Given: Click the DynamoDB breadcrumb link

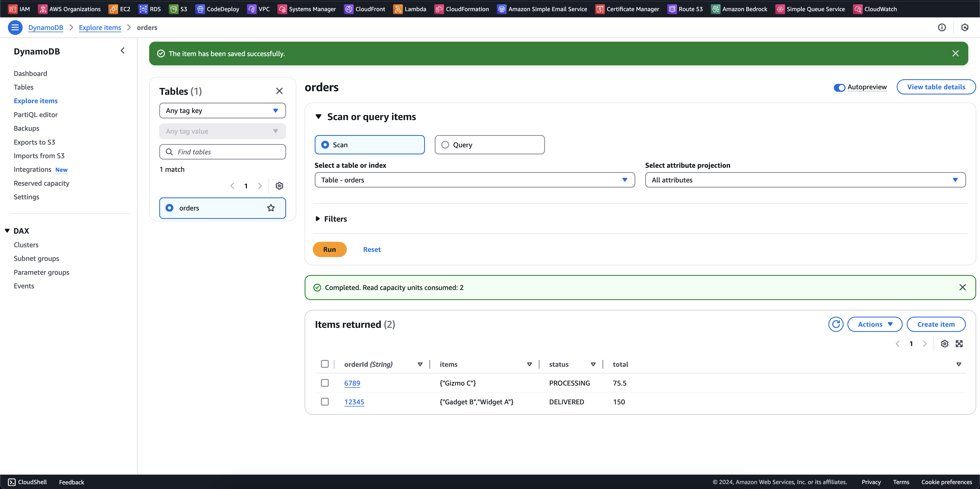Looking at the screenshot, I should click(x=46, y=27).
